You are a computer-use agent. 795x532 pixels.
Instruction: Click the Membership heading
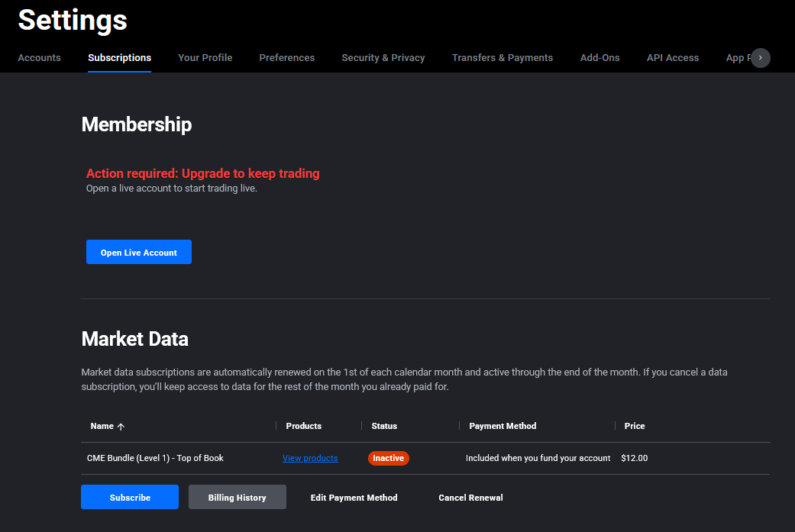pyautogui.click(x=137, y=124)
